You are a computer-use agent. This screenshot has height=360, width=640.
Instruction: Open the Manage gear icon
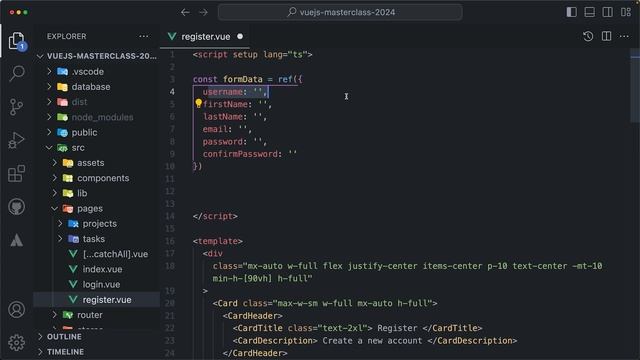(x=16, y=343)
